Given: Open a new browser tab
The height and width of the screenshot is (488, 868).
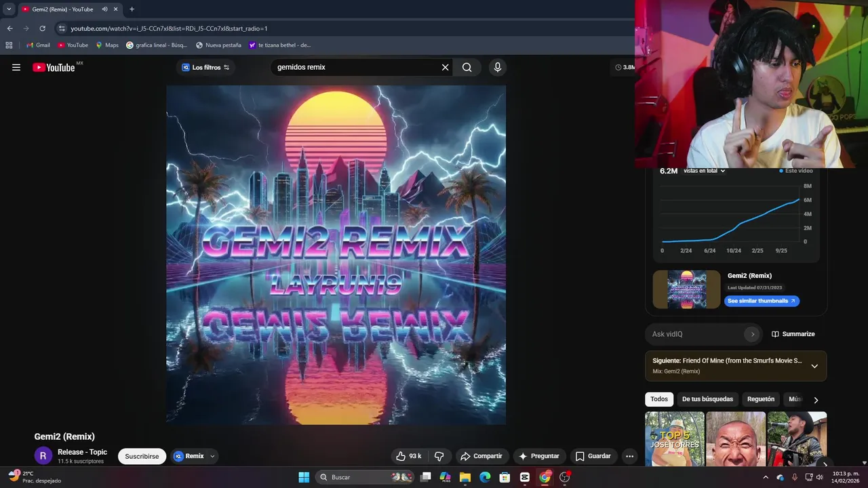Looking at the screenshot, I should pyautogui.click(x=132, y=9).
